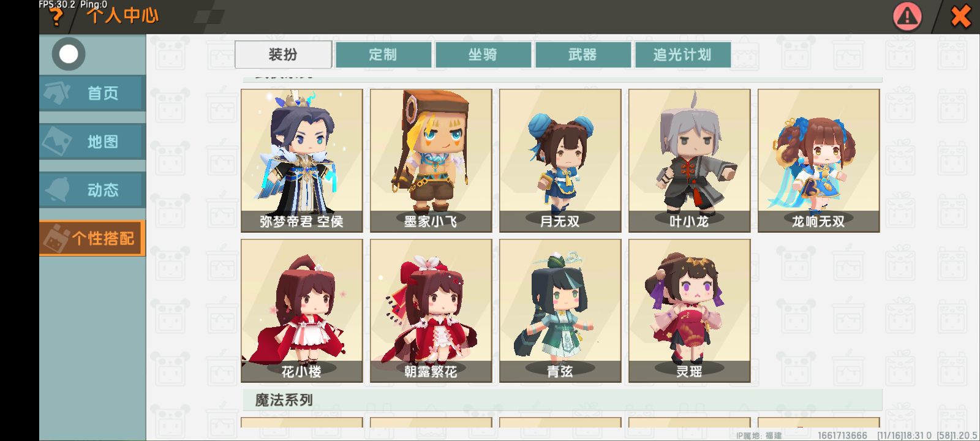Switch to the 定制 tab
980x441 pixels.
[383, 55]
